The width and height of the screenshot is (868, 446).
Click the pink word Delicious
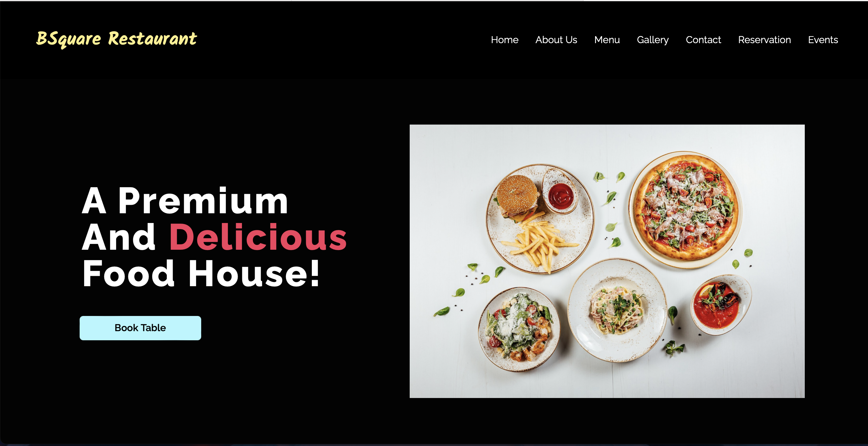click(x=258, y=237)
